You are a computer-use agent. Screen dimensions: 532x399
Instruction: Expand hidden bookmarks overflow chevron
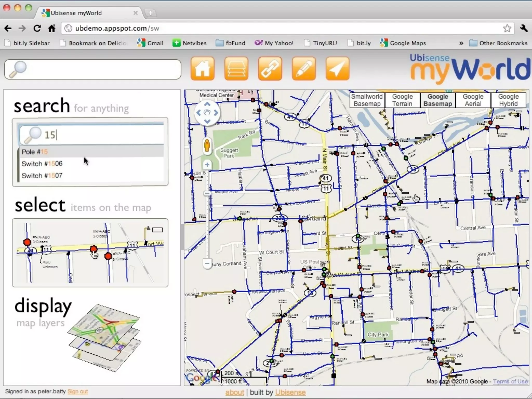(x=461, y=43)
